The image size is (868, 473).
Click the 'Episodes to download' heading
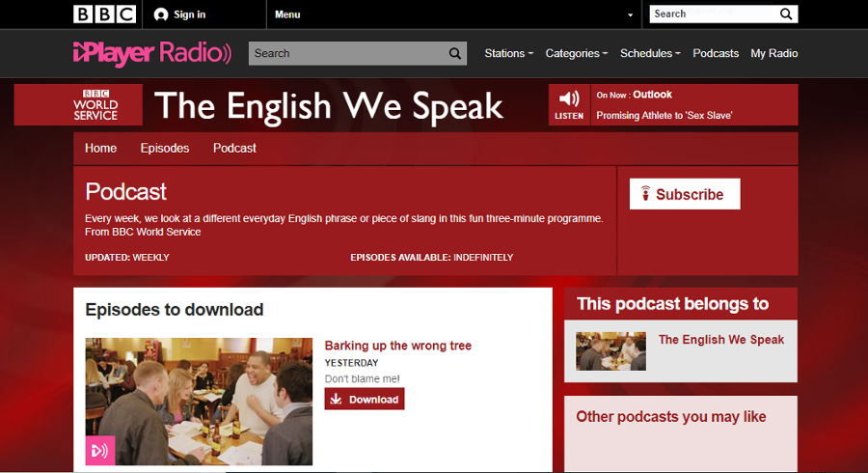[x=175, y=310]
